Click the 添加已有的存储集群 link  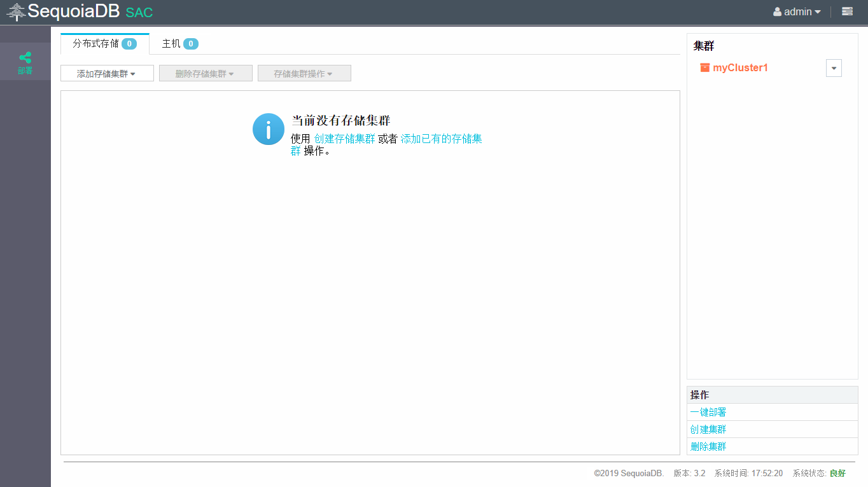click(x=440, y=139)
